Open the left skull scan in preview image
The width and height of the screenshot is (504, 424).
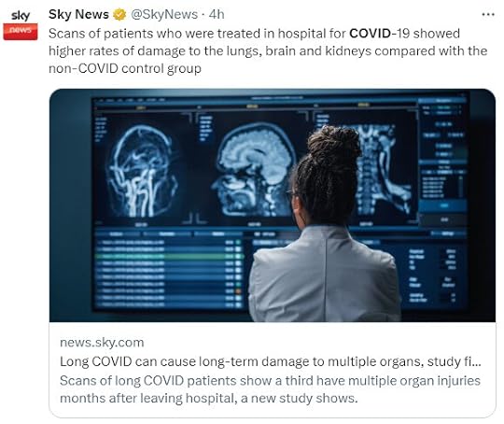[x=143, y=171]
